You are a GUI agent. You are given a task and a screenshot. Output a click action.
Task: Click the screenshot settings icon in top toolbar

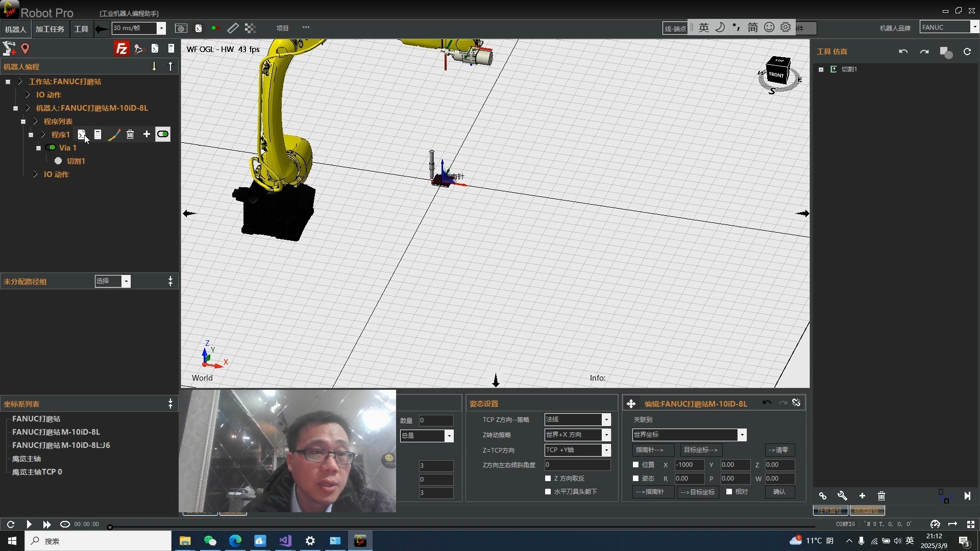click(181, 28)
